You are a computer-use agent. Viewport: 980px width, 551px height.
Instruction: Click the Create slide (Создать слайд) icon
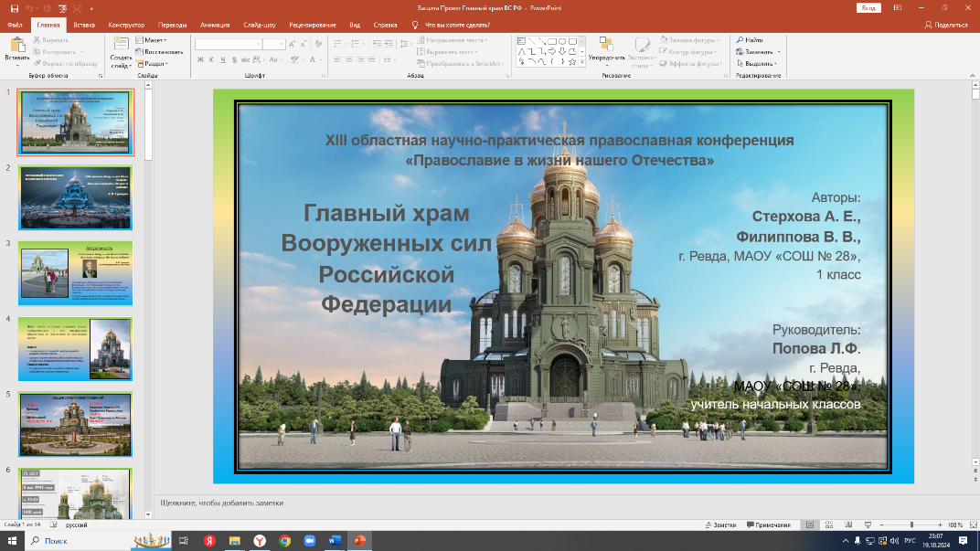click(121, 46)
